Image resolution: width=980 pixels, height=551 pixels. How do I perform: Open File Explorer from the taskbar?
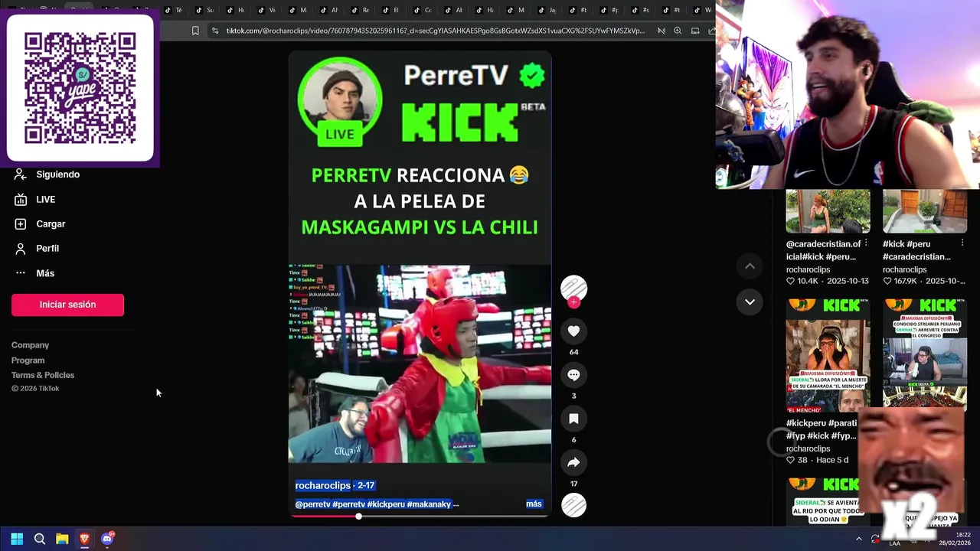pos(62,539)
